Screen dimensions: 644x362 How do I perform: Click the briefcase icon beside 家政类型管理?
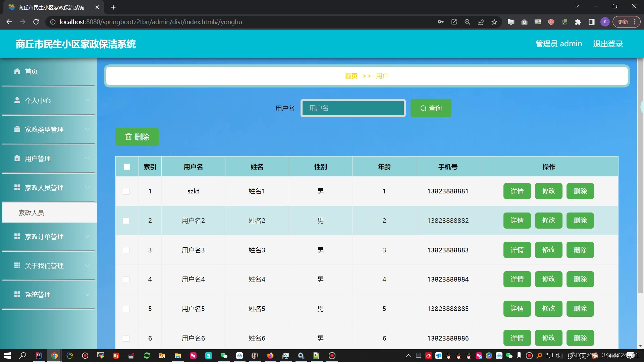pyautogui.click(x=17, y=129)
